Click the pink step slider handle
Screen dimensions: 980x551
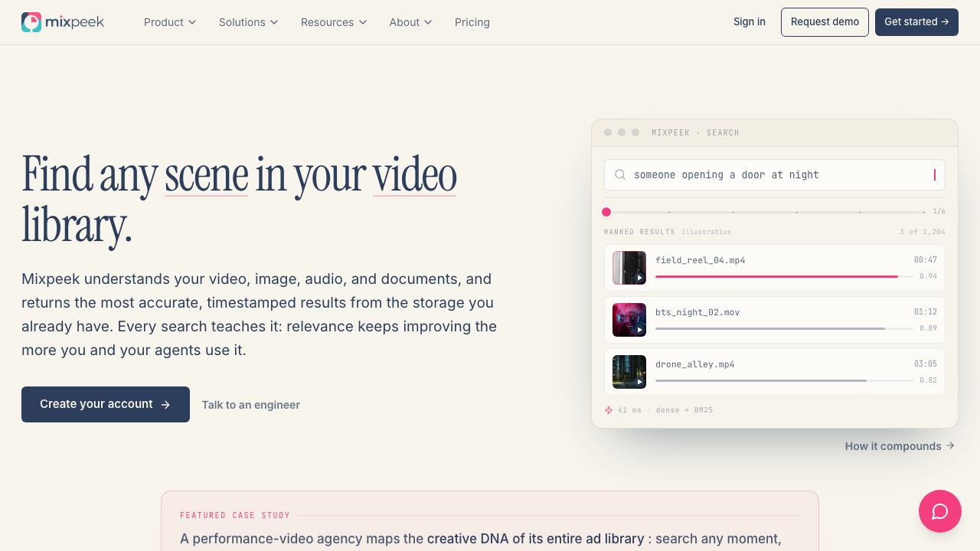[606, 212]
